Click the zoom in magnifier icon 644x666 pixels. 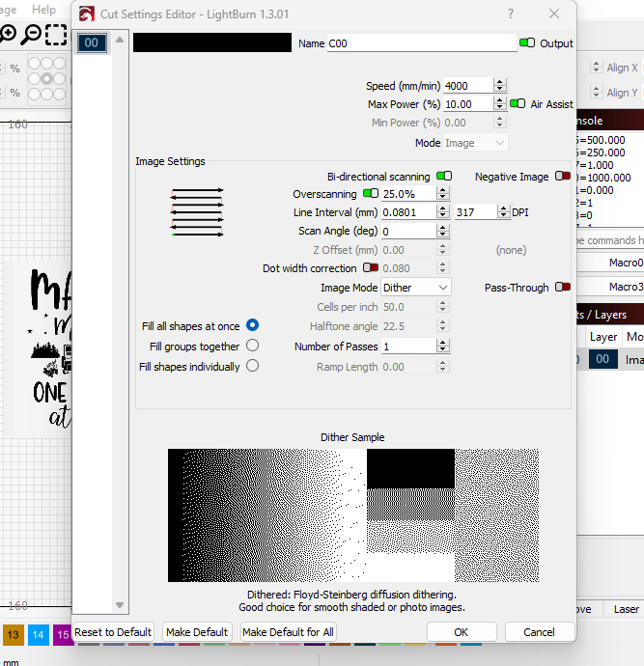(x=8, y=34)
